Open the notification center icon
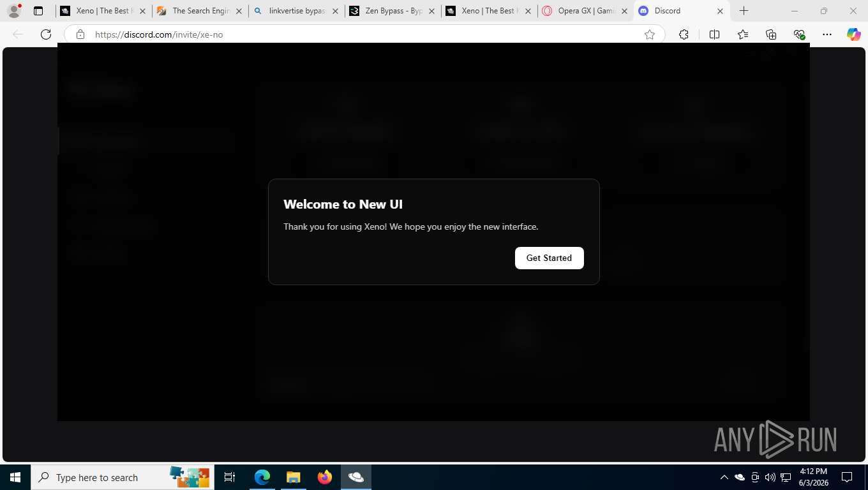The image size is (868, 490). 847,477
